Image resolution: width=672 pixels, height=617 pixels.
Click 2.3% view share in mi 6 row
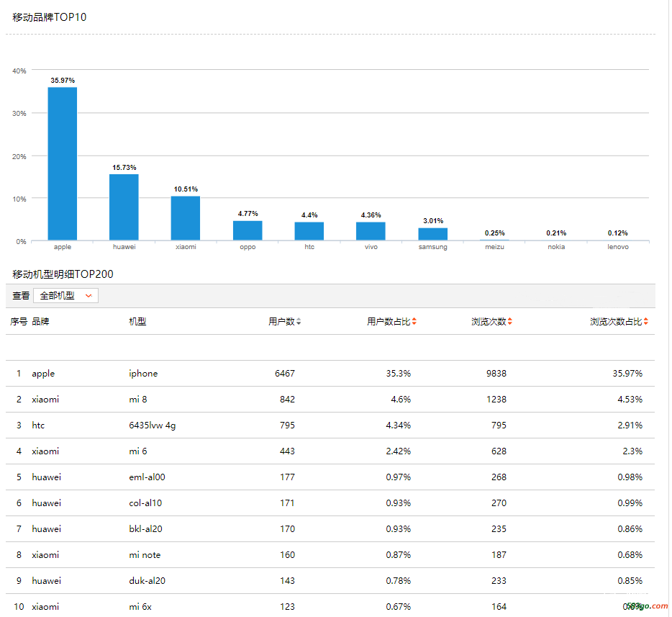(632, 451)
